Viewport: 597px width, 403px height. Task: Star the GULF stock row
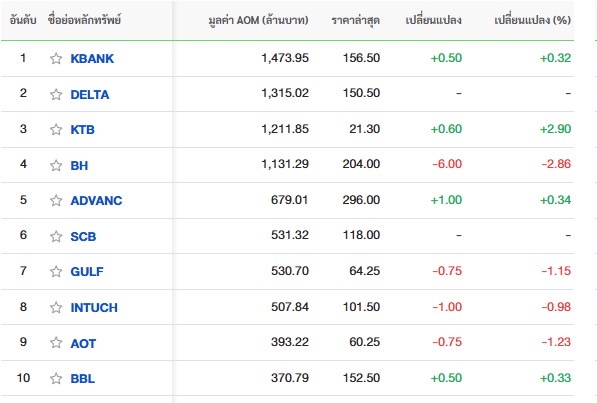point(56,271)
